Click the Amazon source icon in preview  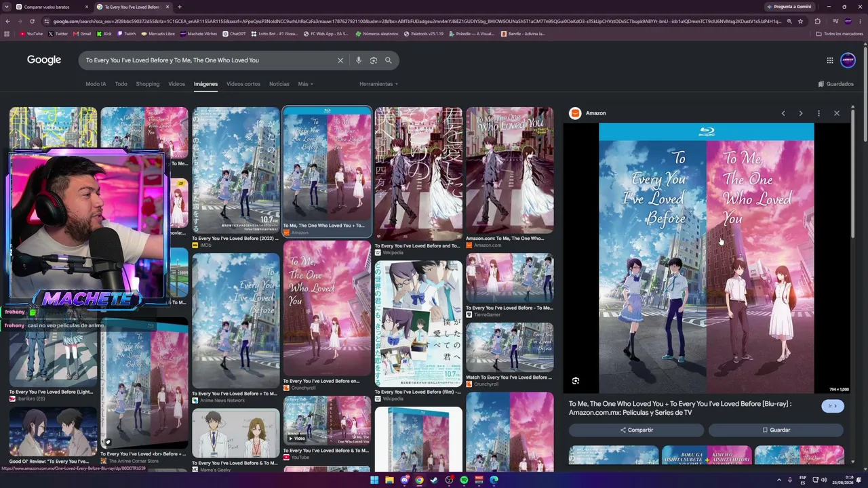575,113
